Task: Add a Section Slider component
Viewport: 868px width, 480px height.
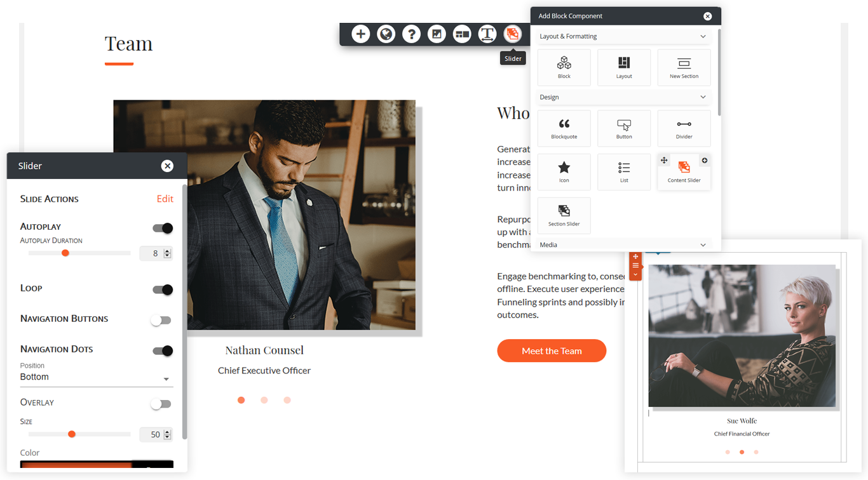Action: point(564,216)
